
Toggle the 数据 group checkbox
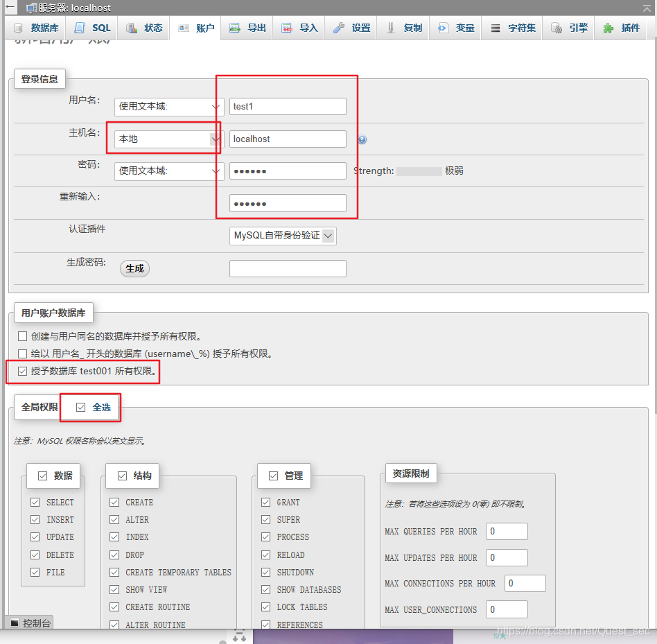43,476
